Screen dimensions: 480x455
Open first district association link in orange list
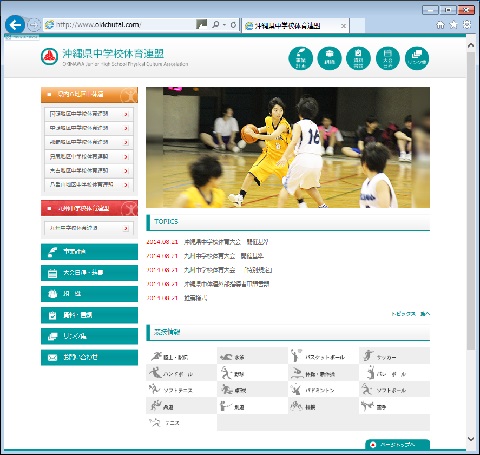[x=89, y=114]
